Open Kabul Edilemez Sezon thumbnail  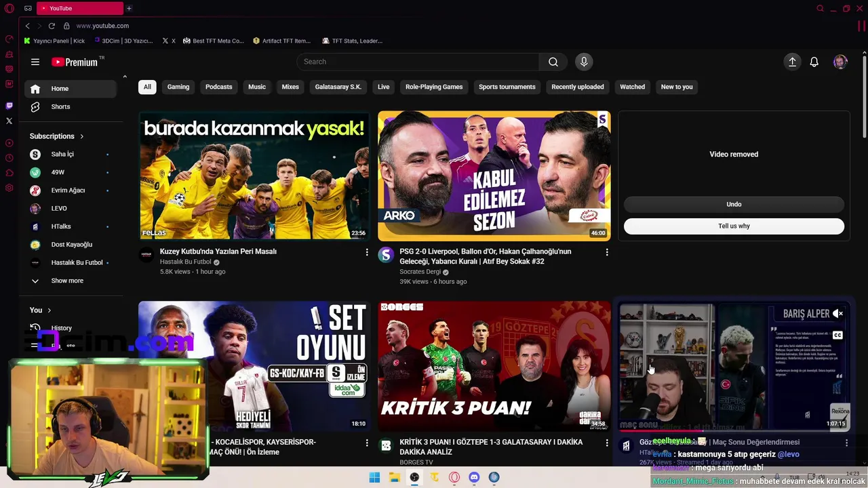(494, 176)
